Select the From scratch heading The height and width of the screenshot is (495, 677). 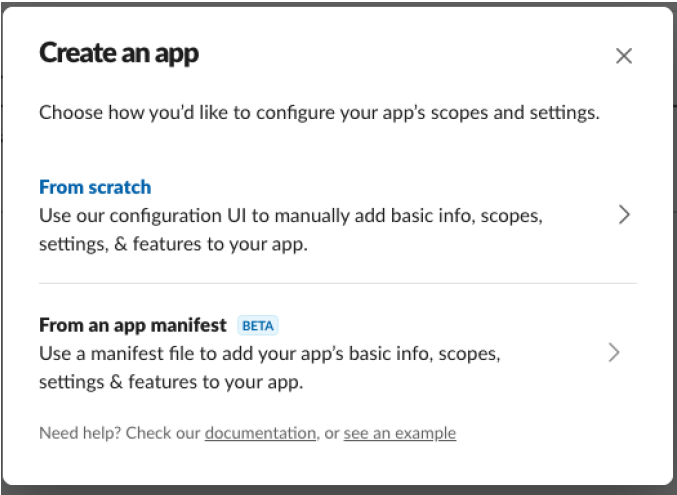click(x=95, y=187)
